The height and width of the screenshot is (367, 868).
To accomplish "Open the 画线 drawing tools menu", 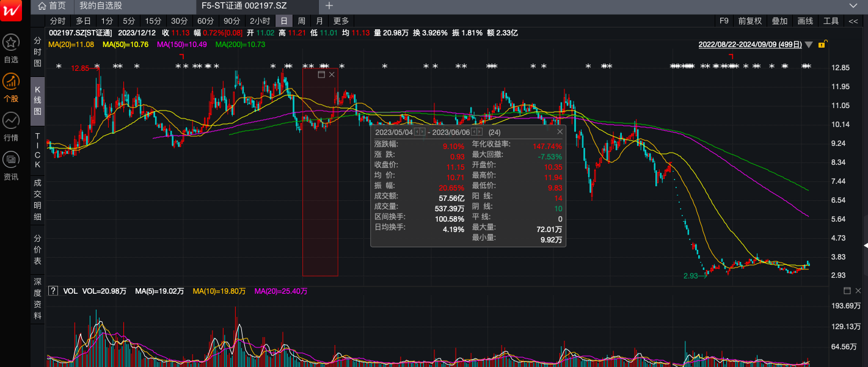I will coord(805,21).
